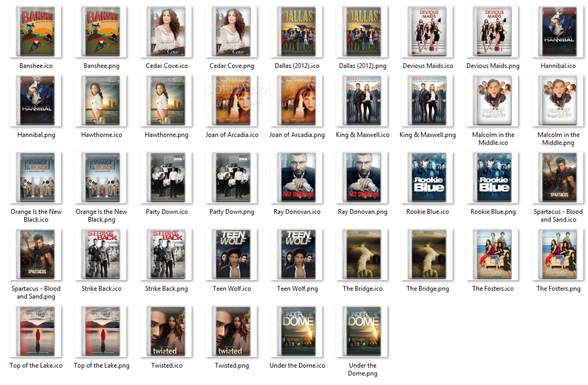Click the Devious Maids.png icon
Screen dimensions: 588x385
point(492,32)
